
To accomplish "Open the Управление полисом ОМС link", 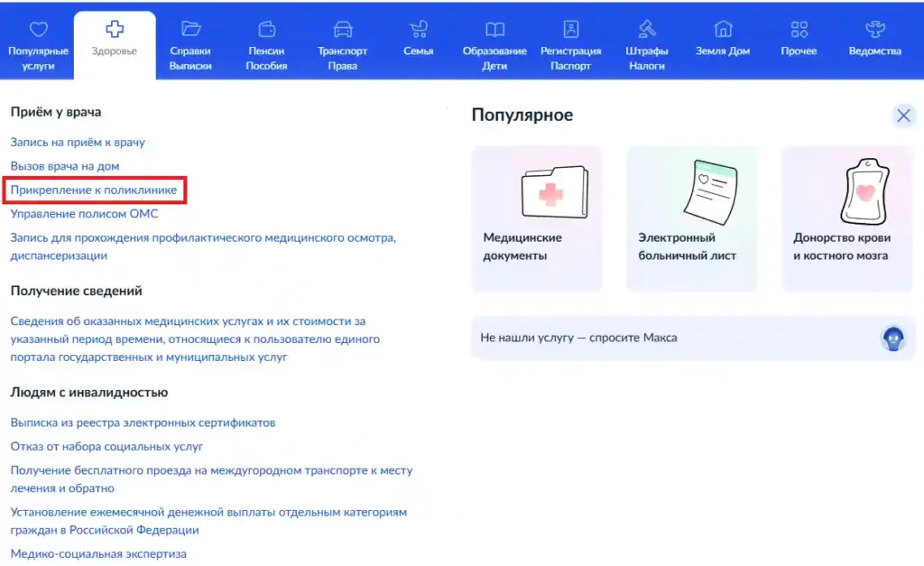I will [x=87, y=215].
